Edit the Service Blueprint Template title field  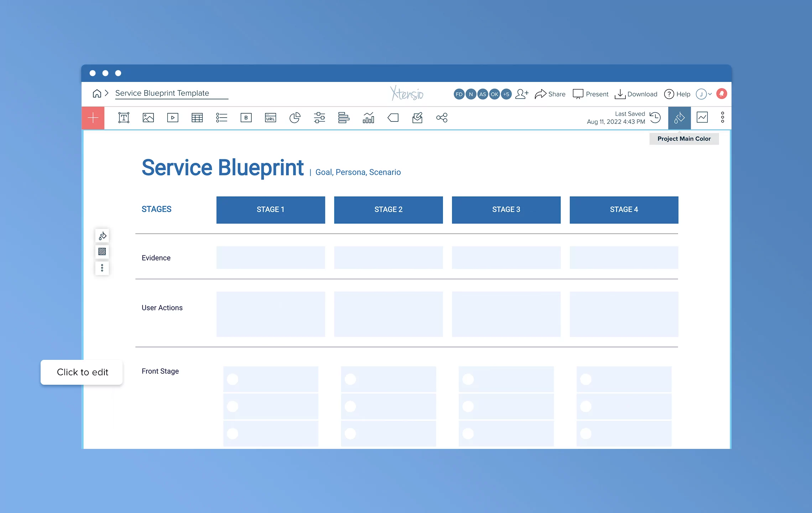tap(171, 93)
